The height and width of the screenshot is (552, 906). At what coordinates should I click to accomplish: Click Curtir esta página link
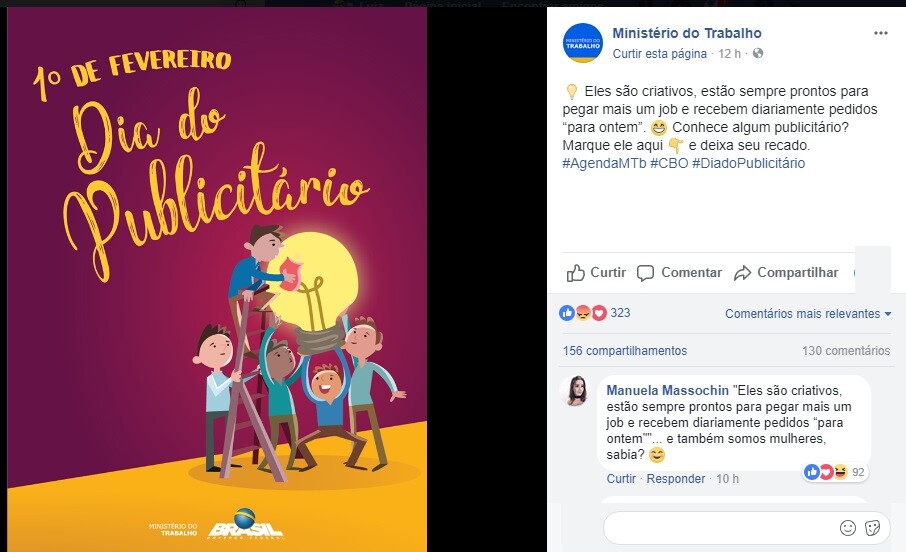(659, 54)
